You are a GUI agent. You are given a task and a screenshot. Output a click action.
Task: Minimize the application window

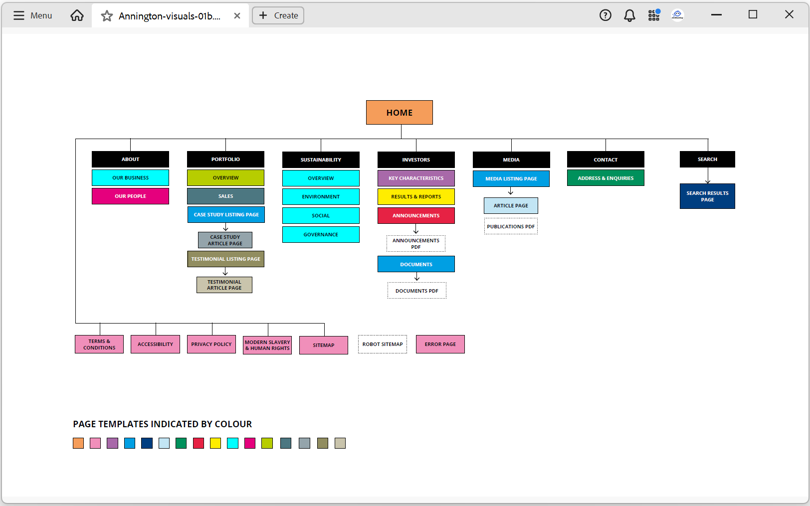point(716,15)
